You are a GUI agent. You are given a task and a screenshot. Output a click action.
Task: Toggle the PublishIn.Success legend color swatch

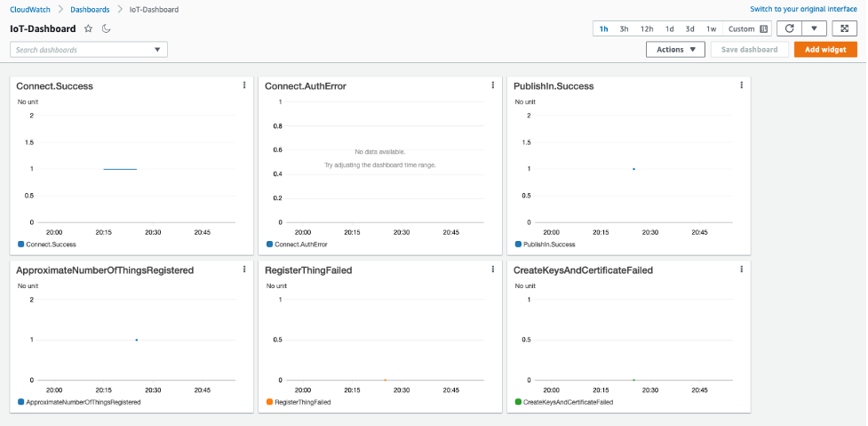tap(518, 245)
